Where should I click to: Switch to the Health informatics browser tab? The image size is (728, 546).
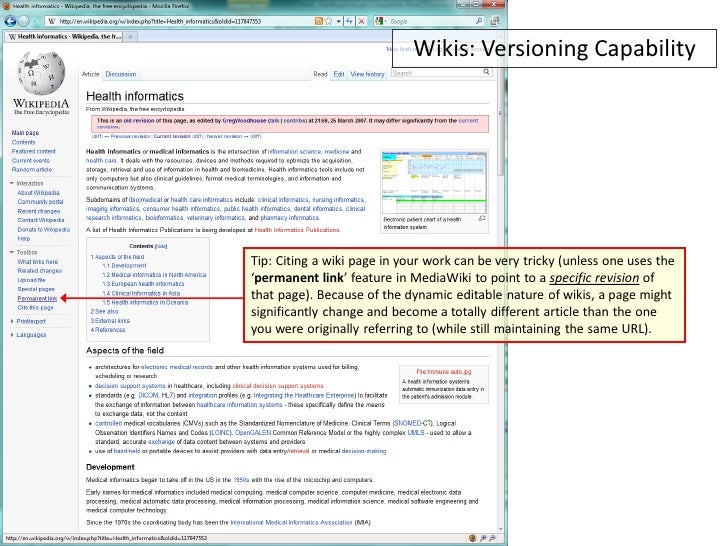(65, 36)
